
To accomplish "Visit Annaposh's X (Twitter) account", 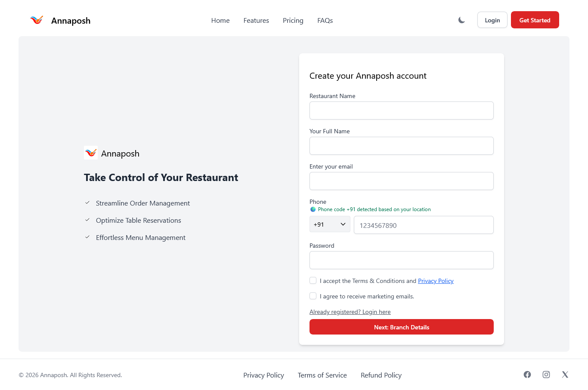I will [x=565, y=375].
